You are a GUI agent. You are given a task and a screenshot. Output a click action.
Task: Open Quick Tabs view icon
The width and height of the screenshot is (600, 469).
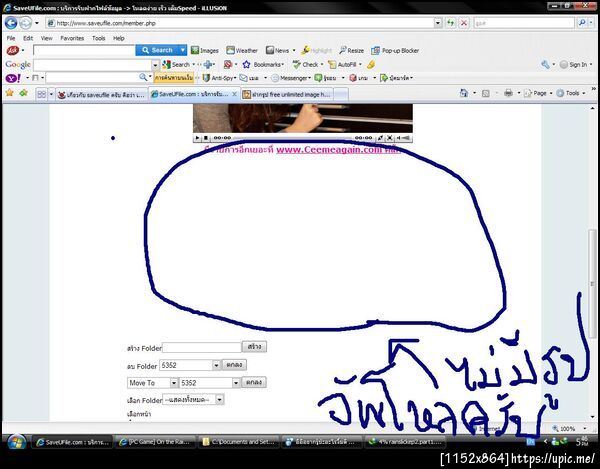[41, 94]
